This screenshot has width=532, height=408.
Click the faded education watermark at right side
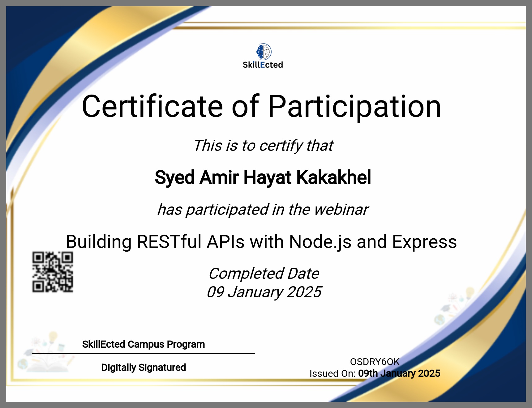tap(455, 306)
